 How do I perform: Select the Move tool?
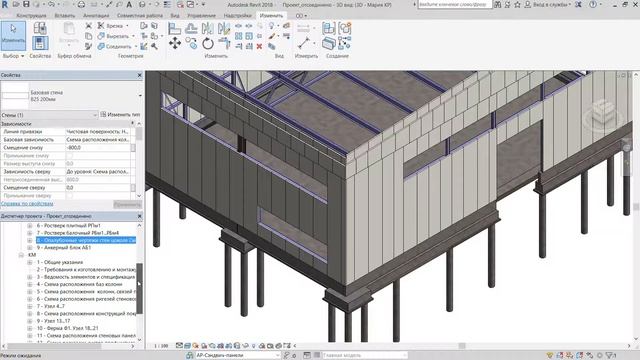[x=175, y=43]
